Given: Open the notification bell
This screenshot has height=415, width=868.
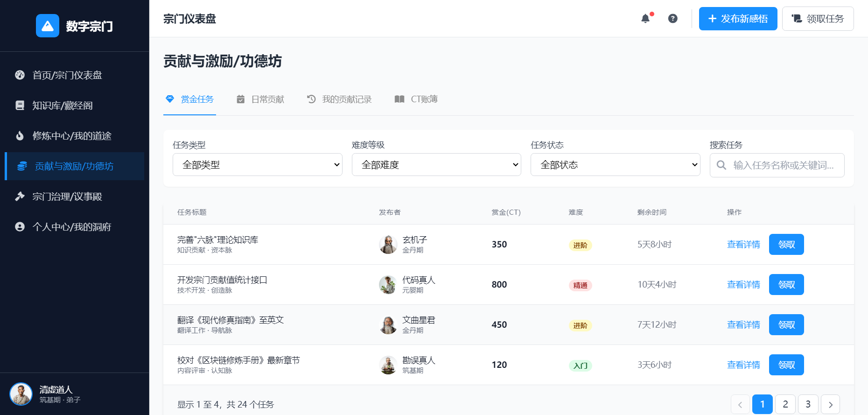Looking at the screenshot, I should pos(645,19).
